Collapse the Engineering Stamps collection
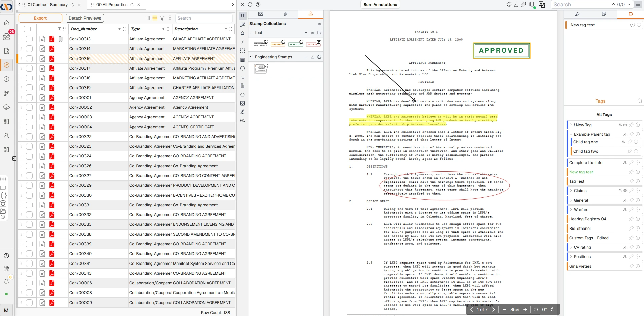This screenshot has width=644, height=316. pos(251,57)
